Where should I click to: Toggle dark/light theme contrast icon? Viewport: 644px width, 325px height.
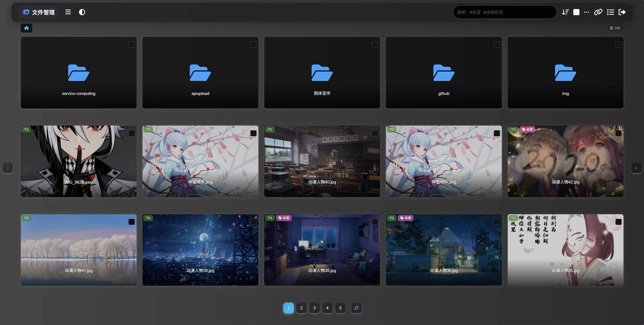pos(82,12)
